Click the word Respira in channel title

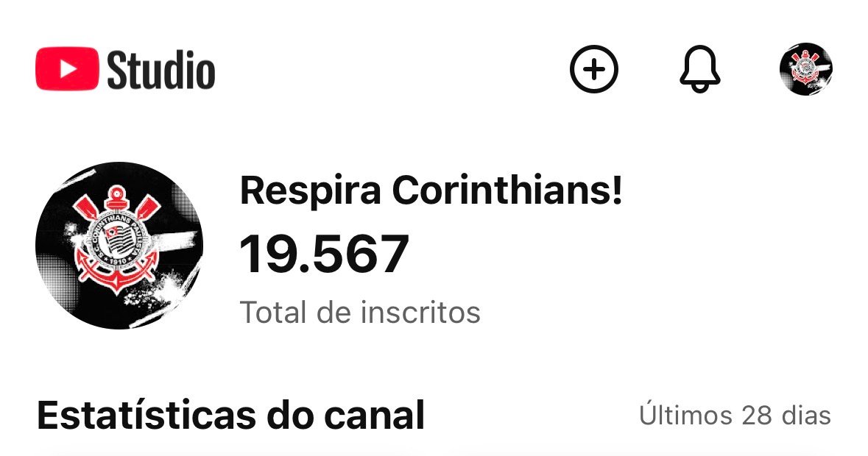(x=310, y=191)
